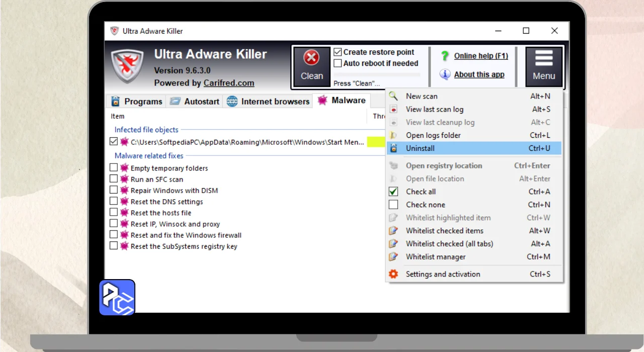
Task: Check Repair Windows with DISM checkbox
Action: 114,190
